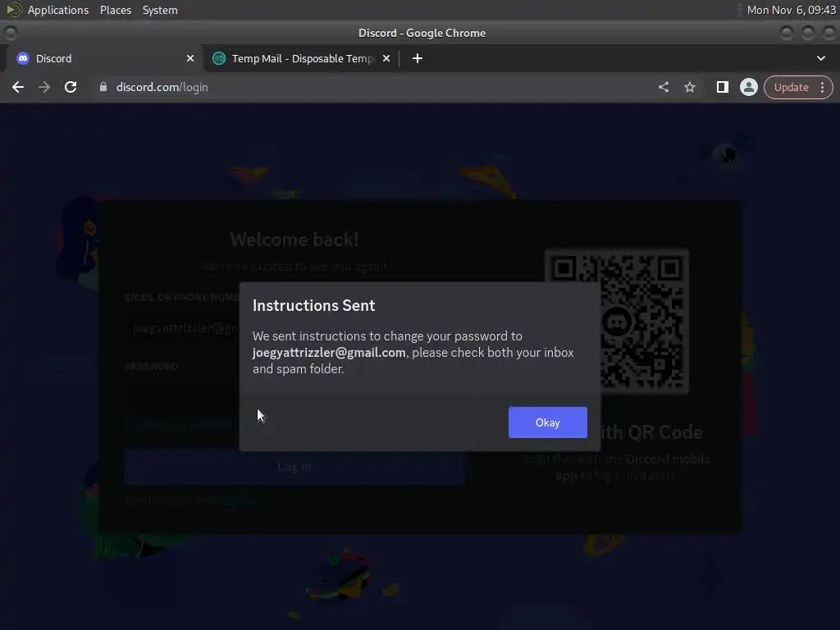This screenshot has width=840, height=630.
Task: Close the Discord tab
Action: [190, 58]
